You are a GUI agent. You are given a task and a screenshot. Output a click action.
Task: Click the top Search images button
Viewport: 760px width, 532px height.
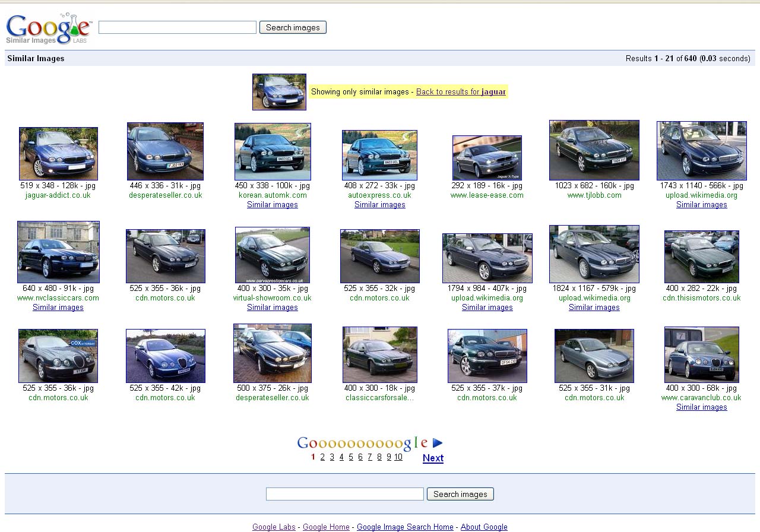(293, 27)
